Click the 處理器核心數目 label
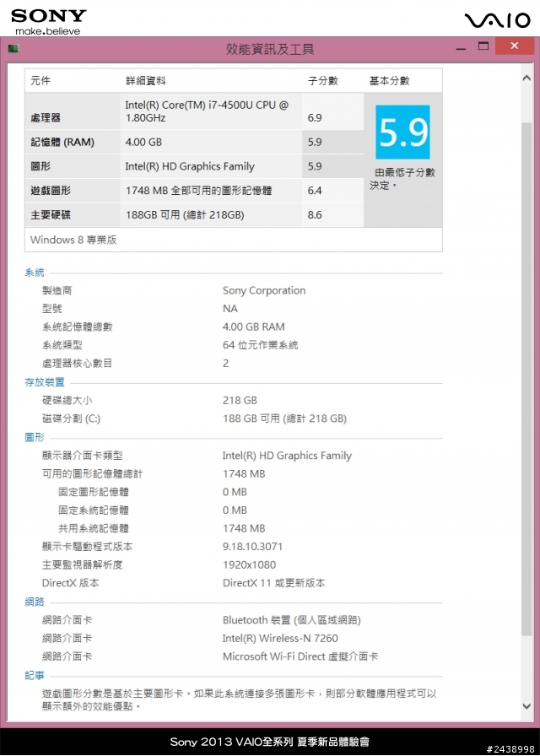Viewport: 540px width, 756px height. pyautogui.click(x=77, y=363)
